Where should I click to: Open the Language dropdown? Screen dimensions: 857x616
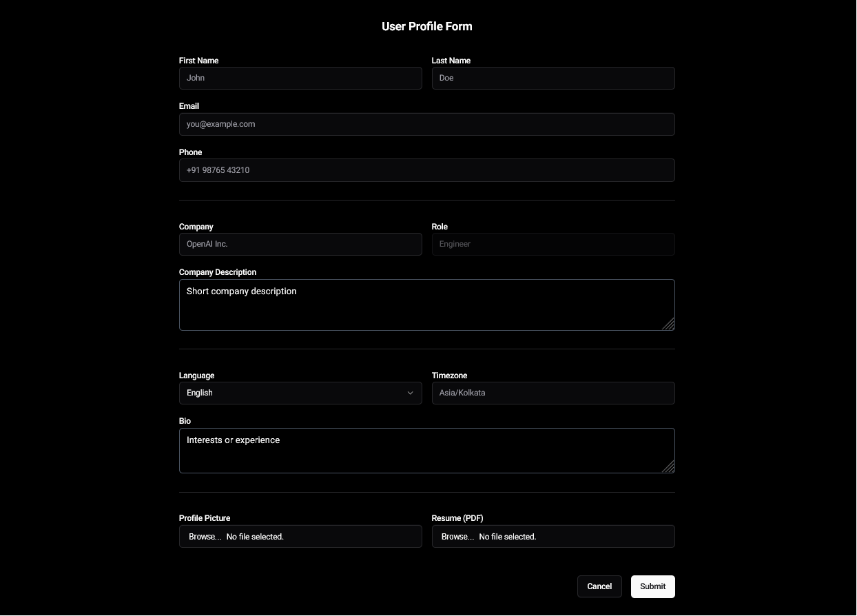click(300, 393)
